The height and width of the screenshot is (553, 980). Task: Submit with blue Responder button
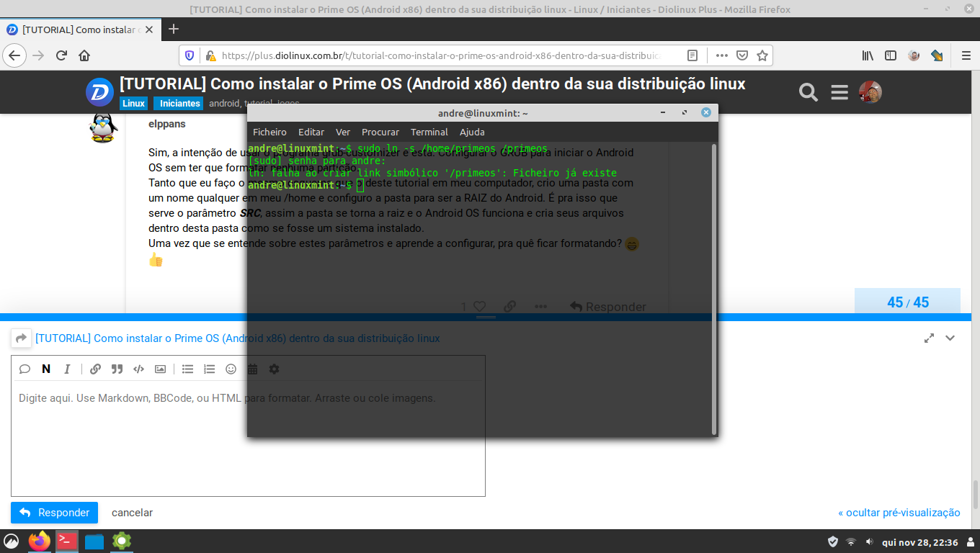pyautogui.click(x=54, y=513)
